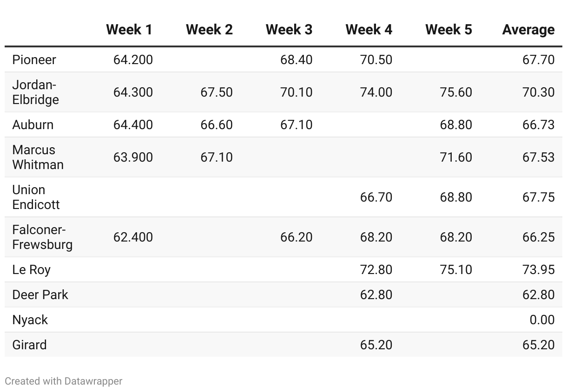
Task: Select the Nyack row name
Action: [x=30, y=320]
